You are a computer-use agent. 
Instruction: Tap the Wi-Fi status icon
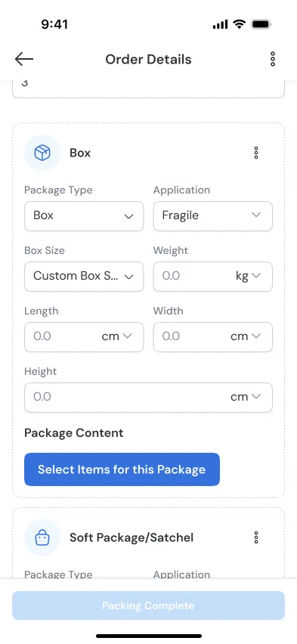pyautogui.click(x=239, y=24)
